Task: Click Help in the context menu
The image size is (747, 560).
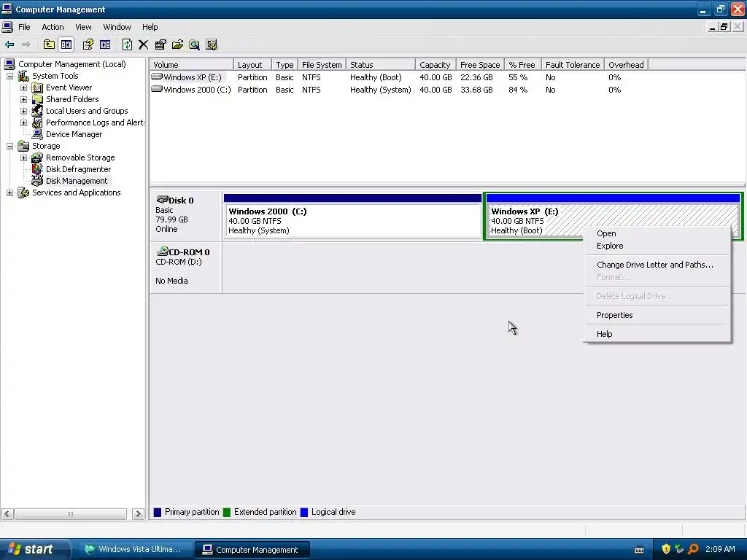Action: (x=657, y=334)
